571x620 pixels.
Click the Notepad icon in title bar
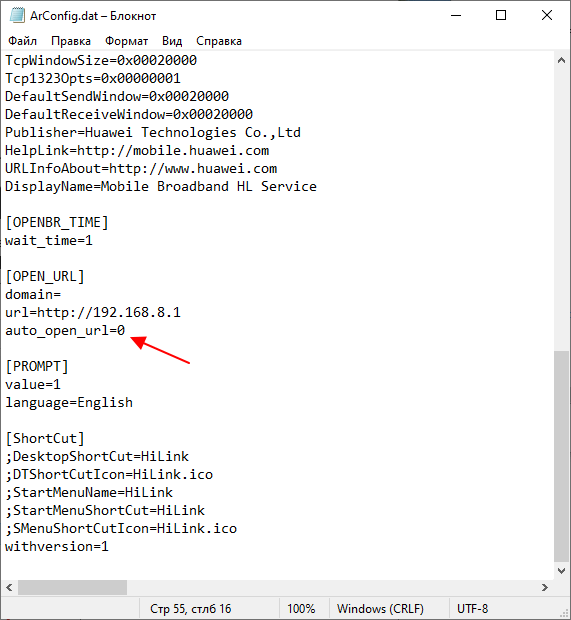point(17,15)
